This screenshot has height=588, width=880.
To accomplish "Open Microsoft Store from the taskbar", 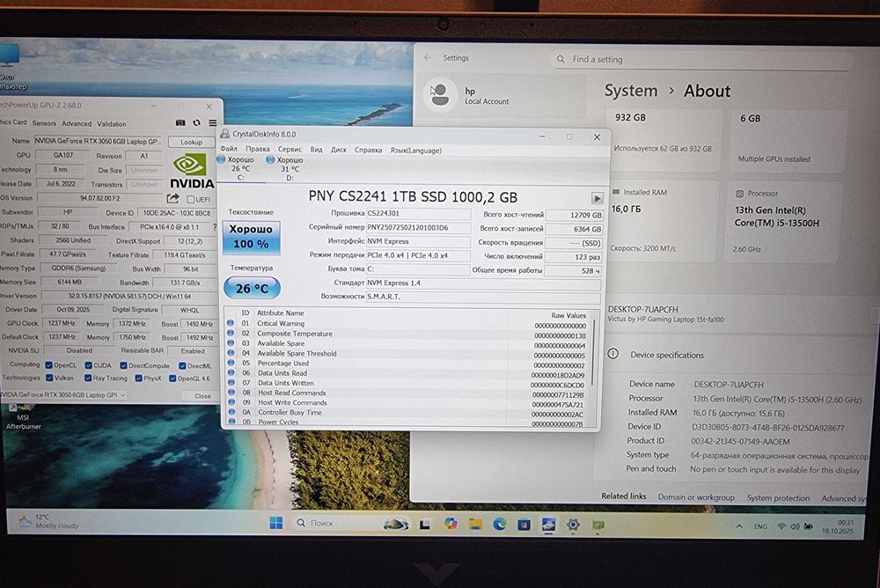I will click(x=524, y=525).
